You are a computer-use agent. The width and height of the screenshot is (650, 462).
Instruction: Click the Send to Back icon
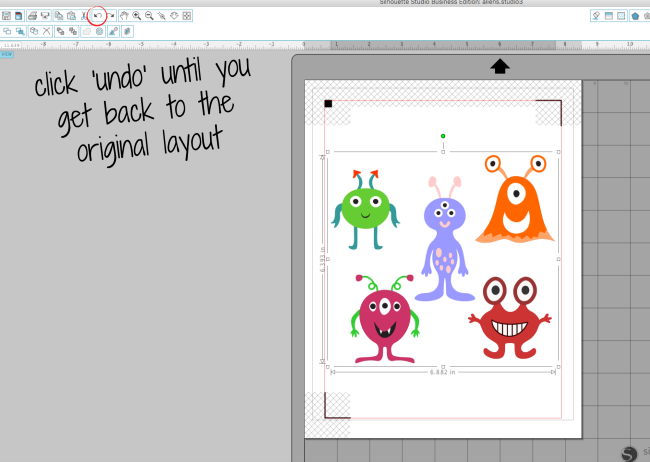tap(20, 31)
